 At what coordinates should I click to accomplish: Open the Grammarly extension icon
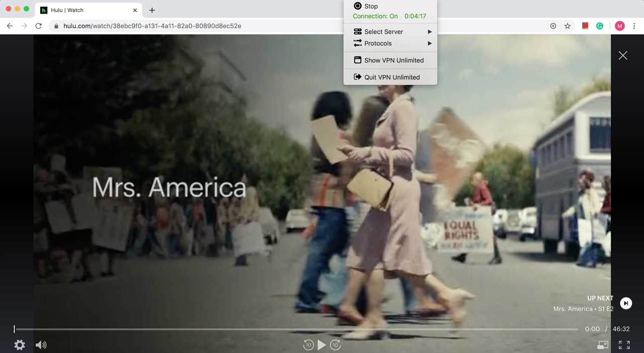click(x=600, y=26)
